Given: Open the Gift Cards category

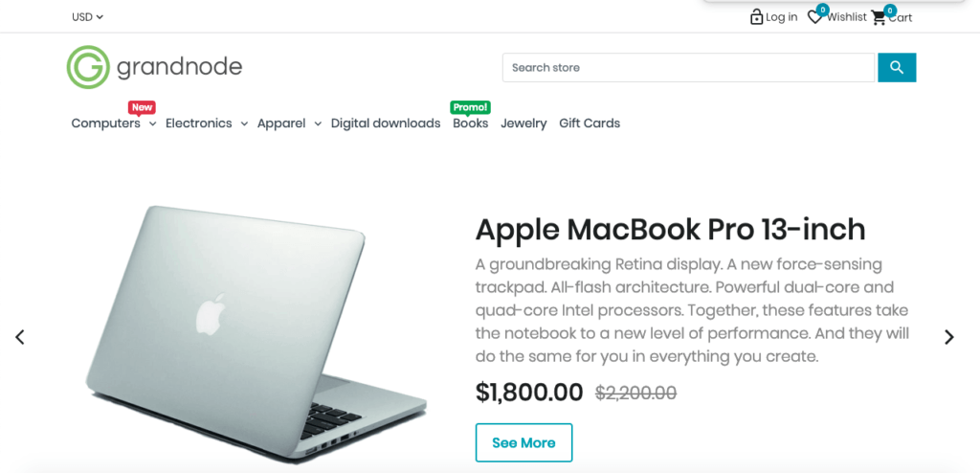Looking at the screenshot, I should (x=590, y=124).
